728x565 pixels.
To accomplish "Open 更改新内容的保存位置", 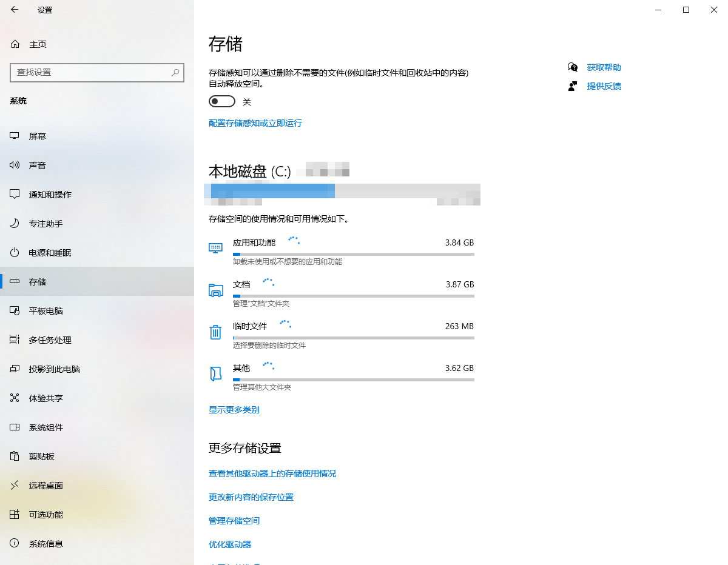I will 251,496.
